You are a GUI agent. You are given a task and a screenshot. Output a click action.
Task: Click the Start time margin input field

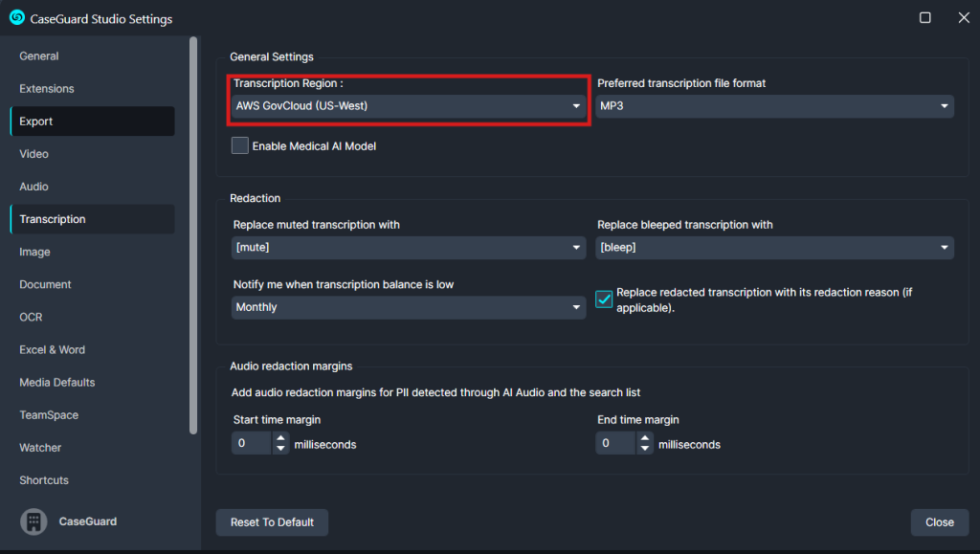coord(253,444)
